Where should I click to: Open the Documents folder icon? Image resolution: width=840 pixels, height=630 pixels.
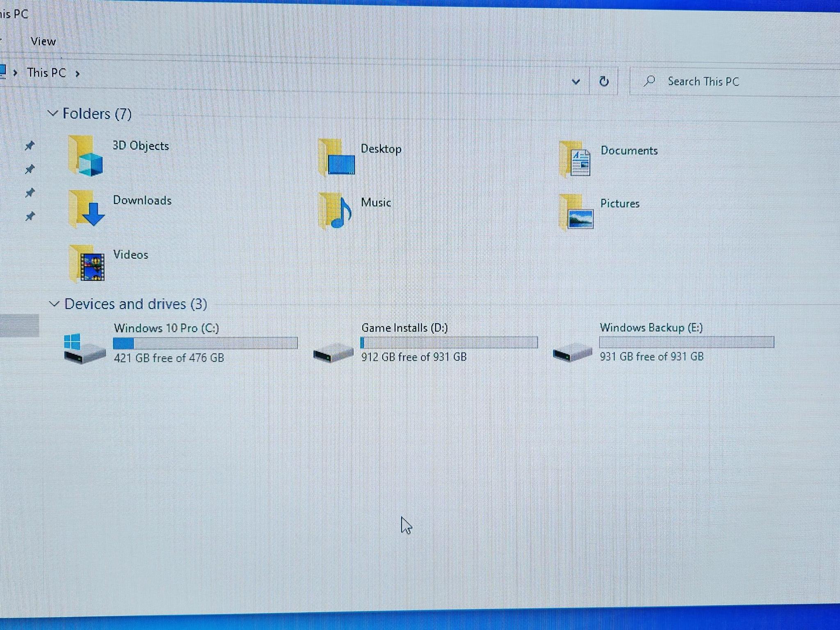click(575, 159)
